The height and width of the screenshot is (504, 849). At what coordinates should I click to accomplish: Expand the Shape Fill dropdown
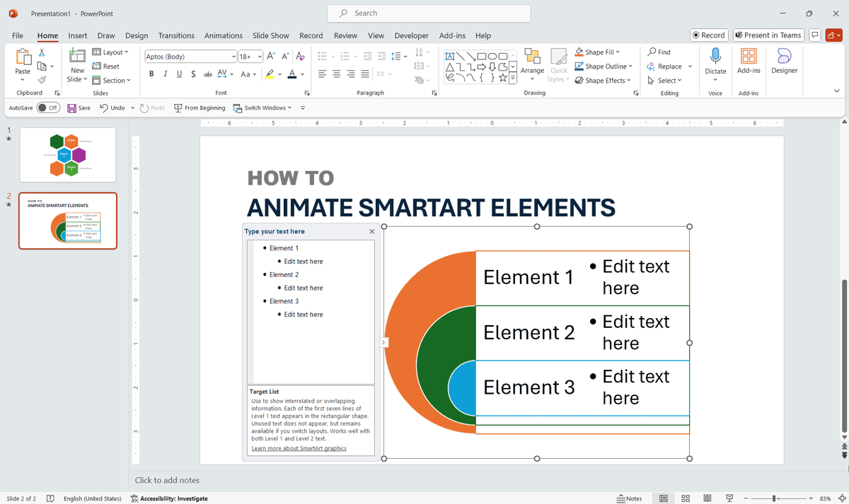618,52
